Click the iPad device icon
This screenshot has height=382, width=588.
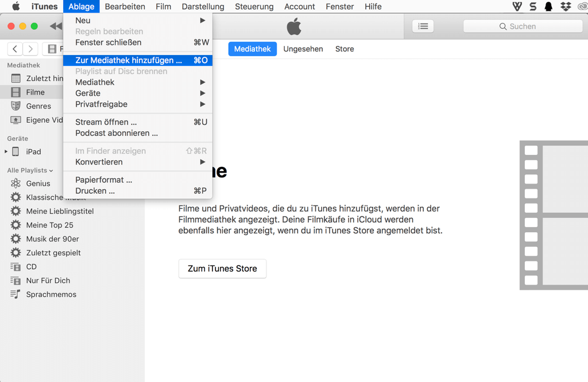(x=16, y=151)
